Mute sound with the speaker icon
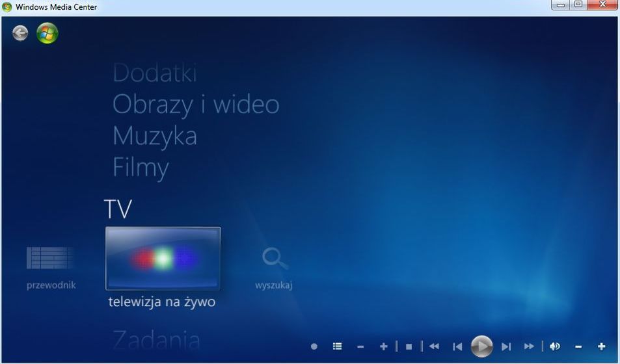The width and height of the screenshot is (620, 364). (555, 346)
